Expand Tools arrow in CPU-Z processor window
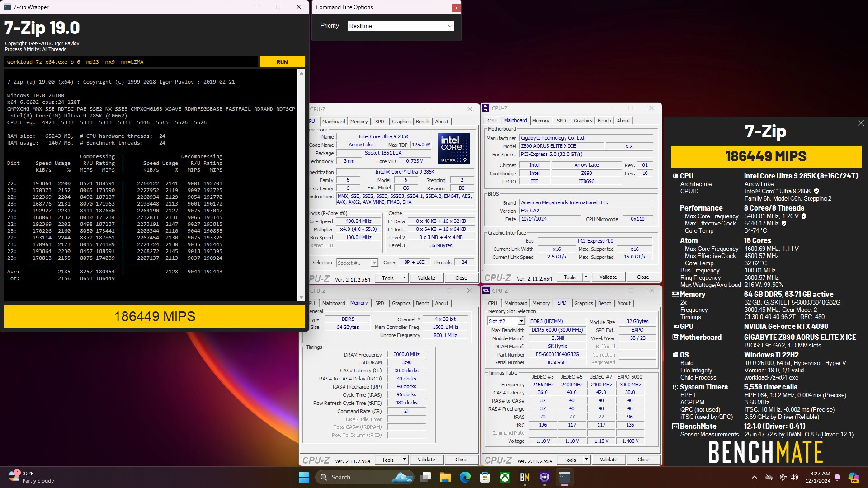This screenshot has height=488, width=868. (405, 278)
